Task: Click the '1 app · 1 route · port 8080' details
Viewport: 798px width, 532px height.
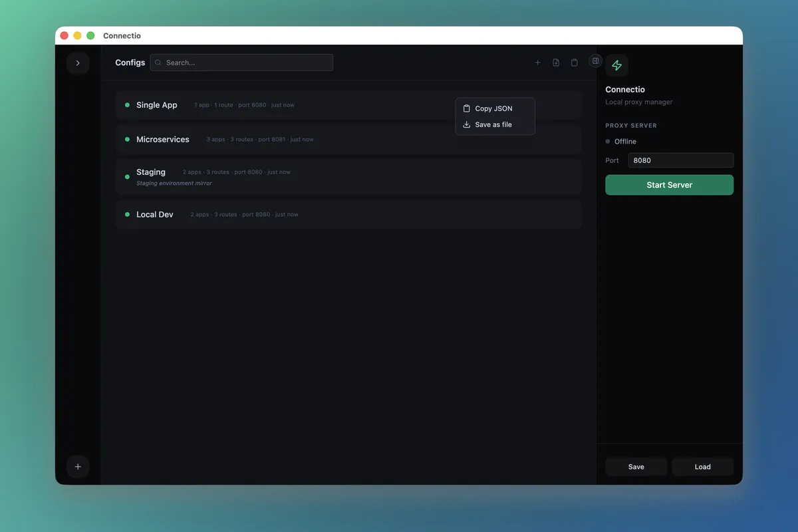Action: click(x=244, y=105)
